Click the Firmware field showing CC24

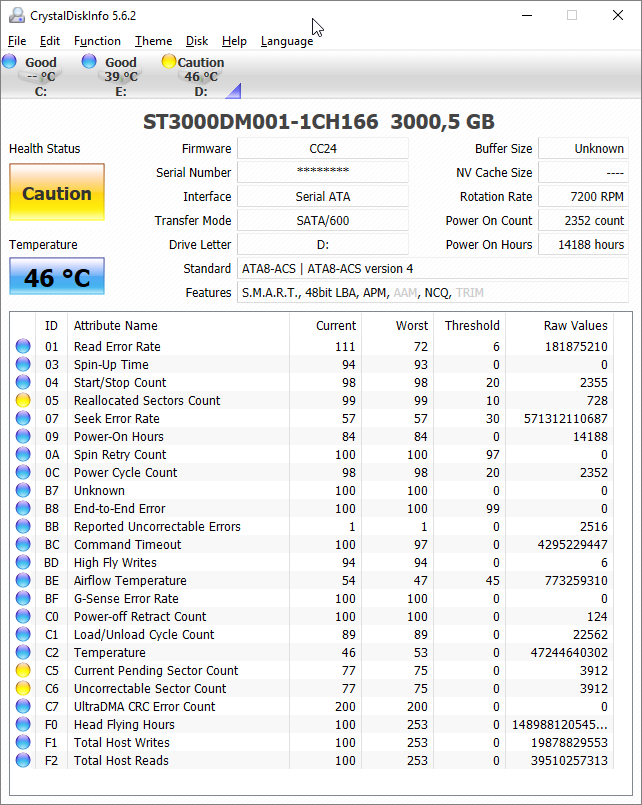click(x=323, y=149)
